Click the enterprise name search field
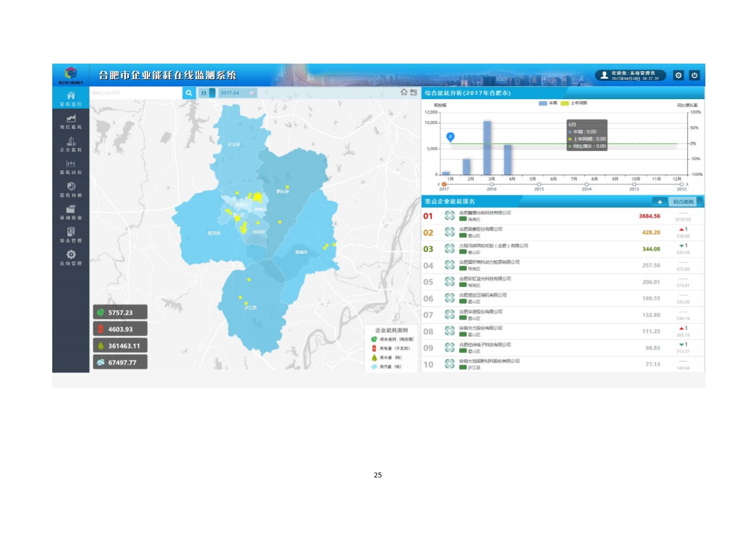Image resolution: width=756 pixels, height=534 pixels. tap(136, 93)
